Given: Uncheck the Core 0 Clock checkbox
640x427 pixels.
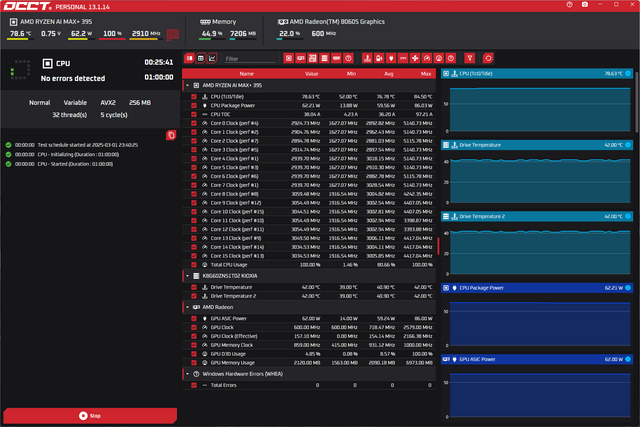Looking at the screenshot, I should [x=194, y=123].
